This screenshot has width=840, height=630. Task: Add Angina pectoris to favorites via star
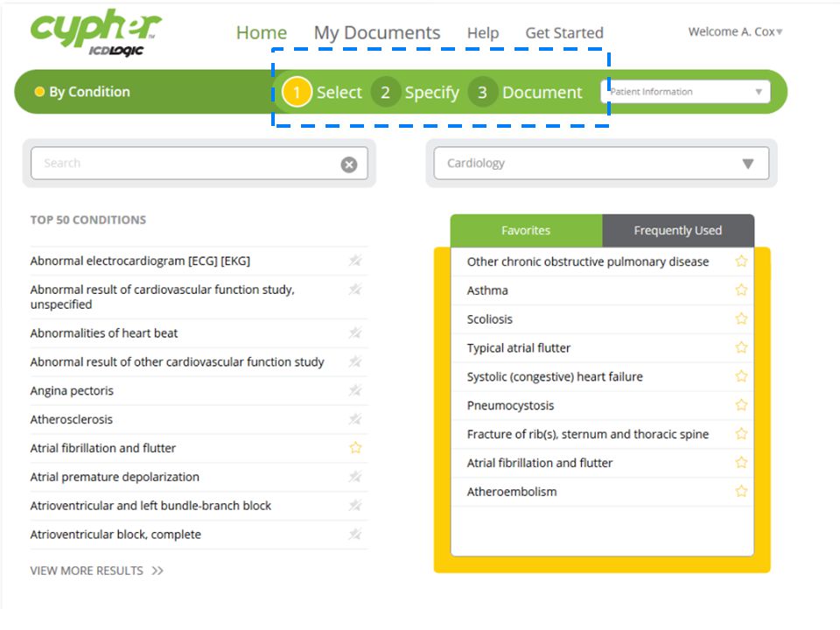[355, 390]
